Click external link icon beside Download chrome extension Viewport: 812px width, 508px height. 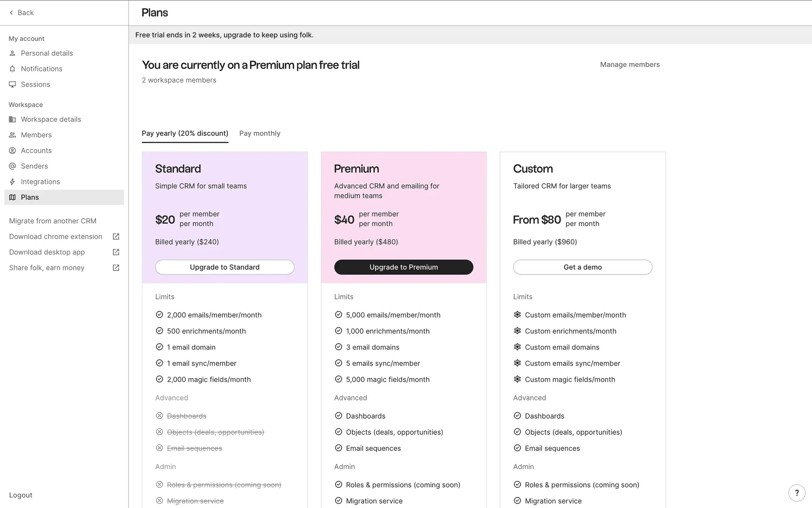click(x=116, y=237)
